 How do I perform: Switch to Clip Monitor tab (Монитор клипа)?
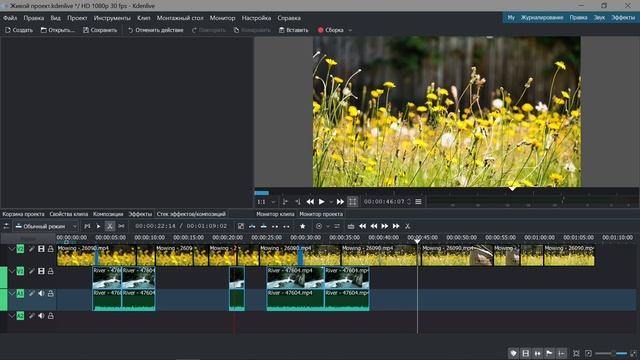pos(275,214)
